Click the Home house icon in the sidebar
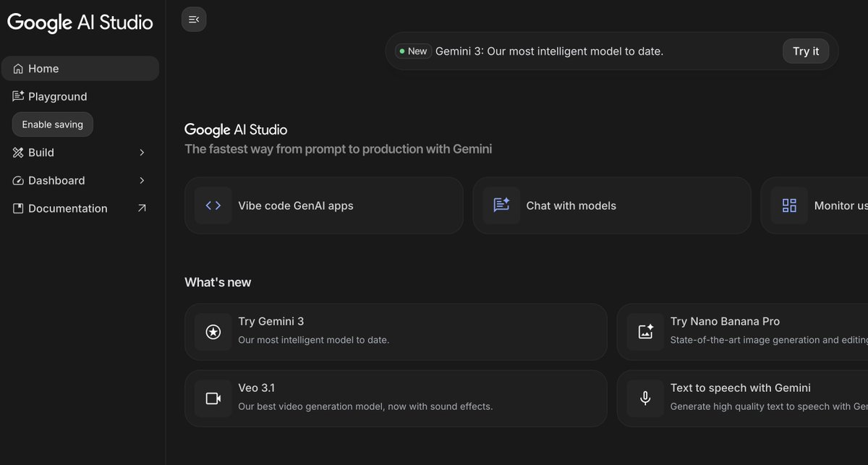Viewport: 868px width, 465px height. pos(18,69)
